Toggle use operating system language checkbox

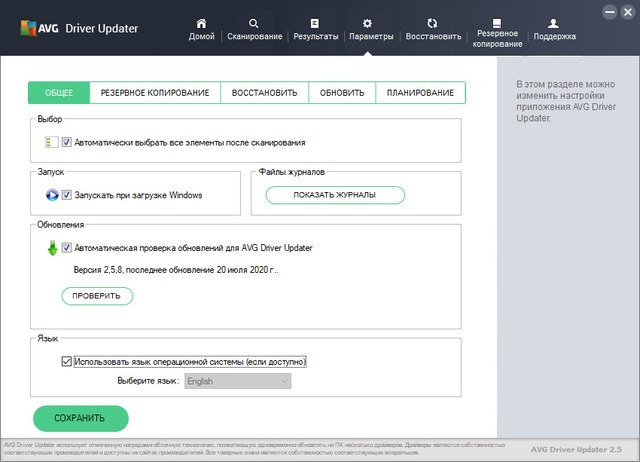pyautogui.click(x=67, y=361)
